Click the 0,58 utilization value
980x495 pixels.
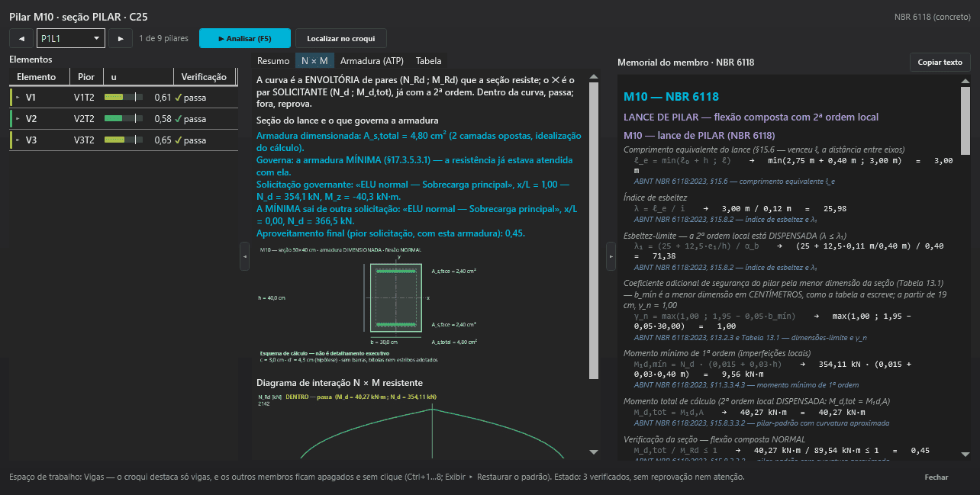(162, 119)
